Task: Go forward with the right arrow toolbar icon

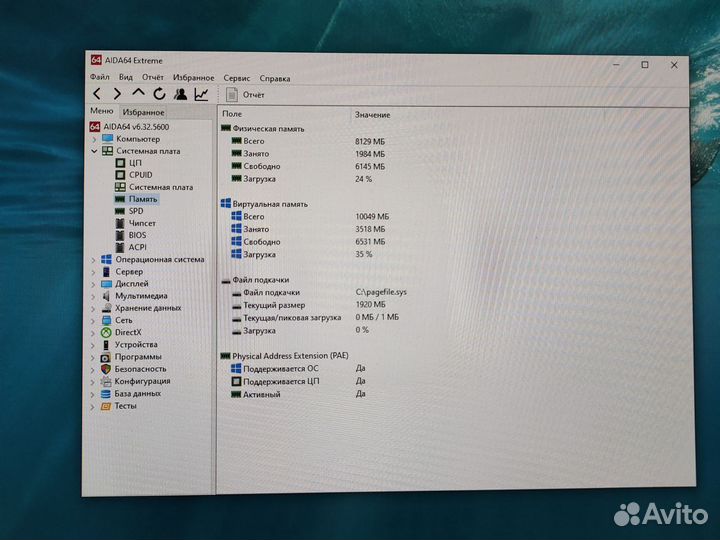Action: [118, 94]
